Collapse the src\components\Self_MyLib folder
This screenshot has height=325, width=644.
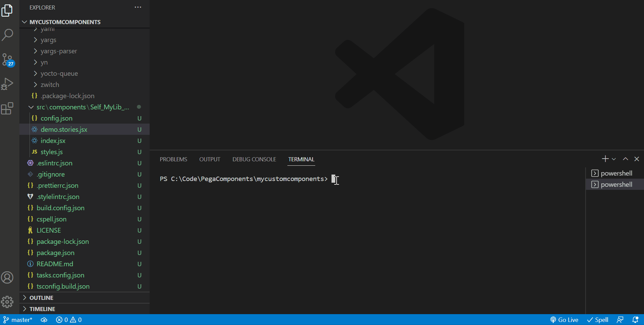click(x=84, y=107)
